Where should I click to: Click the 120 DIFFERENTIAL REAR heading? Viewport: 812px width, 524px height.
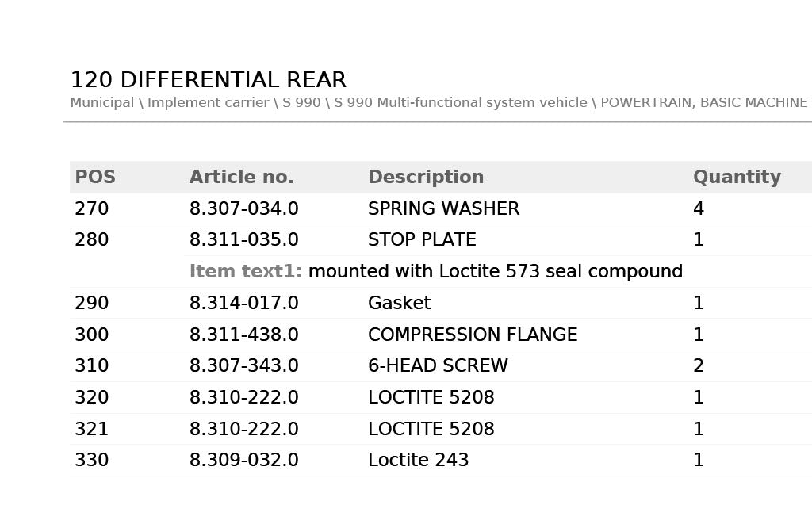pyautogui.click(x=208, y=81)
